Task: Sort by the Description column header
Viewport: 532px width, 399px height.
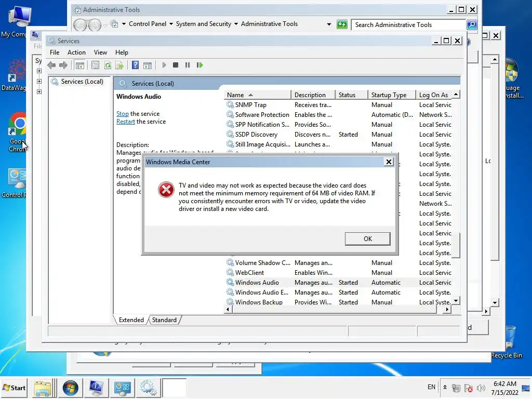Action: tap(313, 95)
